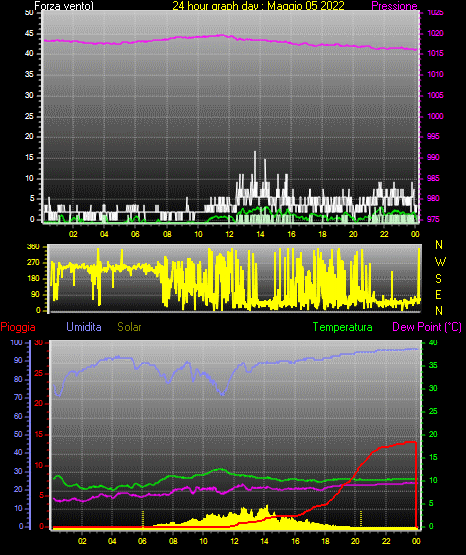Click wind direction axis value '180'
Screen dimensions: 466x555
pyautogui.click(x=33, y=279)
